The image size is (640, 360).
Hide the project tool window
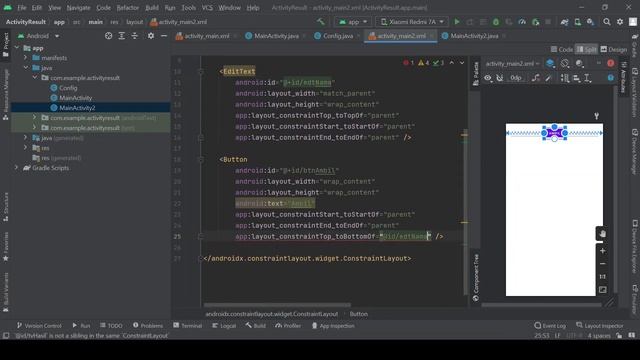click(x=164, y=36)
